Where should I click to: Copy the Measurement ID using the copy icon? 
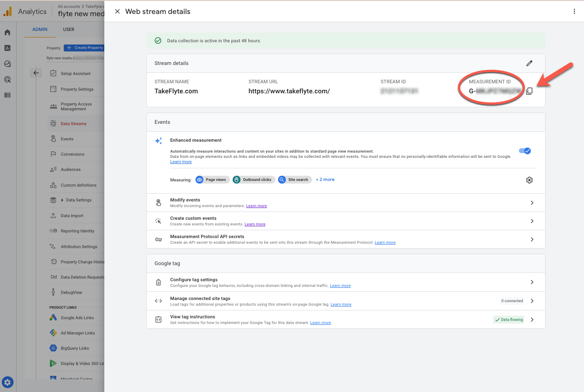529,91
